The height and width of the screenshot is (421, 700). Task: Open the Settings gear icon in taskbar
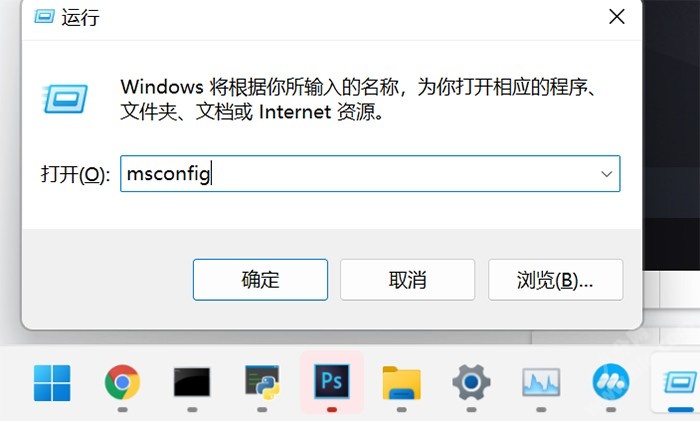click(471, 383)
